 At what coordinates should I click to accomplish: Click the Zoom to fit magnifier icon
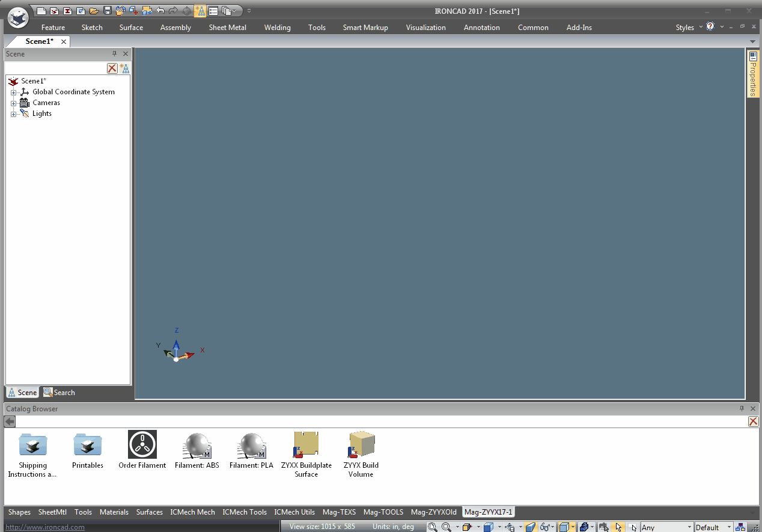(433, 527)
